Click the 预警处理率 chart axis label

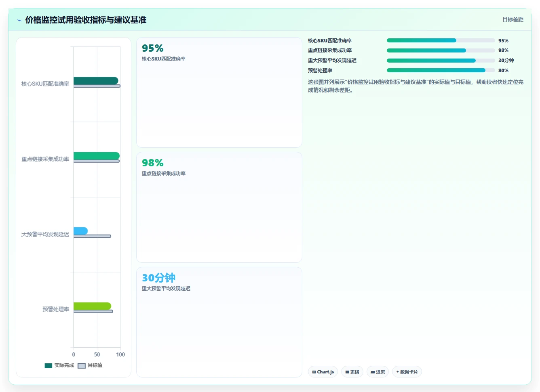[56, 309]
